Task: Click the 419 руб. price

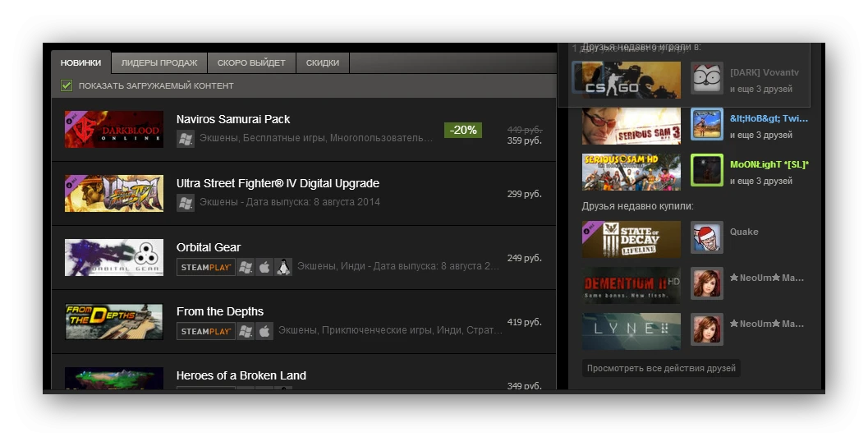Action: pos(524,322)
